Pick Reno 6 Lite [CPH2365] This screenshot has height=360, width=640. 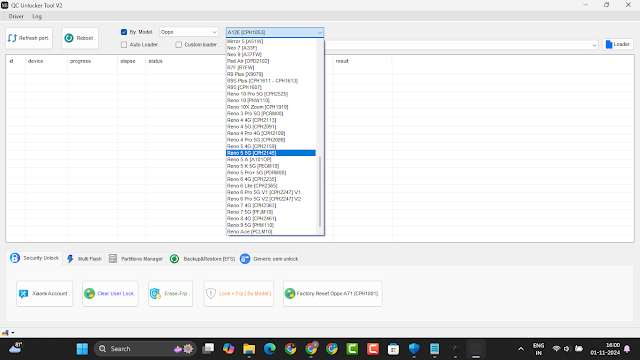click(x=271, y=186)
